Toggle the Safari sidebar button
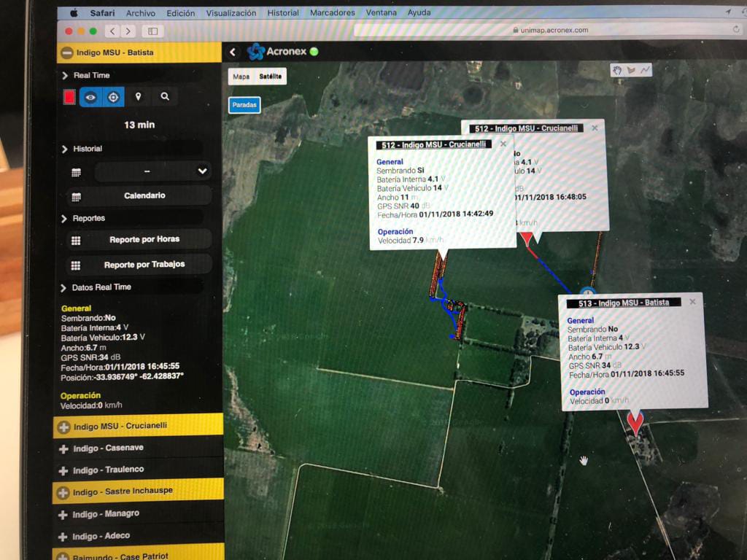Viewport: 747px width, 560px height. (x=152, y=31)
